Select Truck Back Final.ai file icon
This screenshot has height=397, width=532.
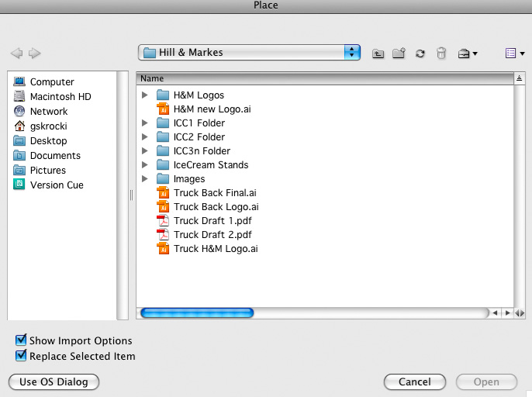click(163, 193)
